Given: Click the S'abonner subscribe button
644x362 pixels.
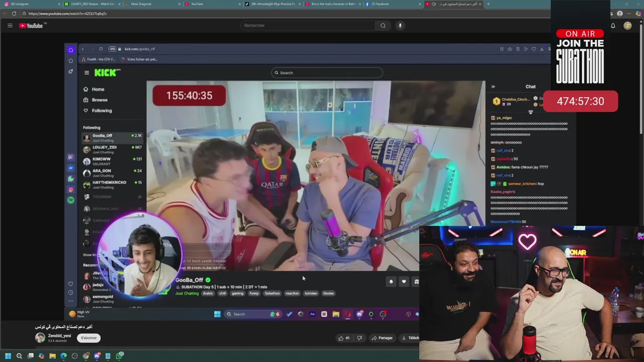Looking at the screenshot, I should pyautogui.click(x=89, y=338).
